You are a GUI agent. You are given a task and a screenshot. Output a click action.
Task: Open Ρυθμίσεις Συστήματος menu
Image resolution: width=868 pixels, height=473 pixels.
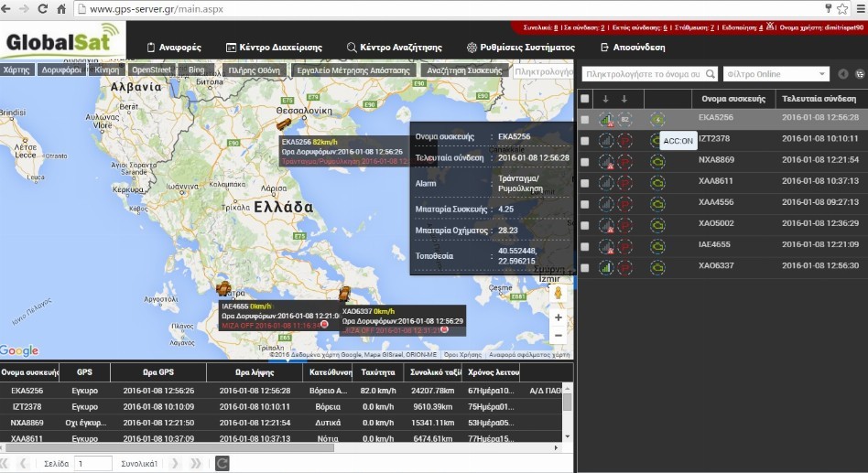(521, 48)
